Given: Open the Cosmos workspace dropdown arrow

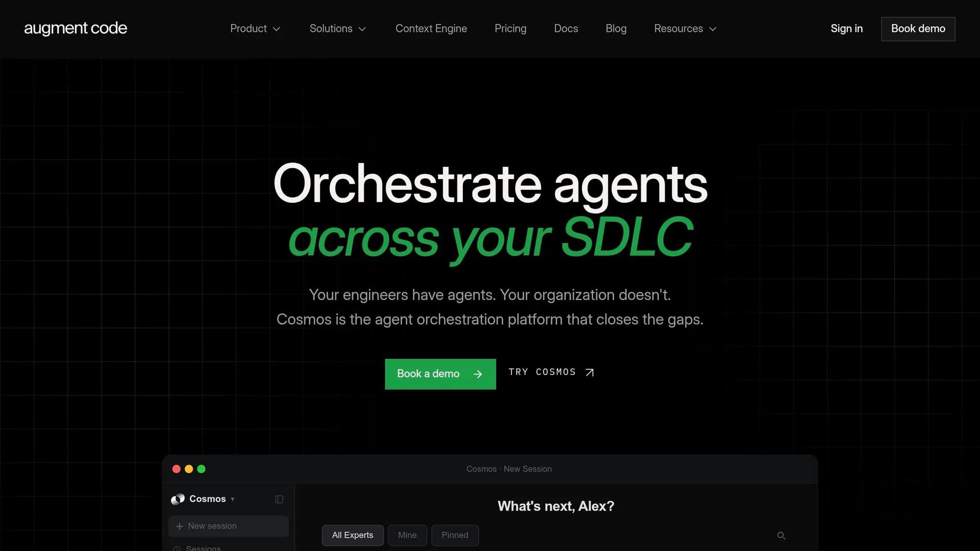Looking at the screenshot, I should 233,499.
